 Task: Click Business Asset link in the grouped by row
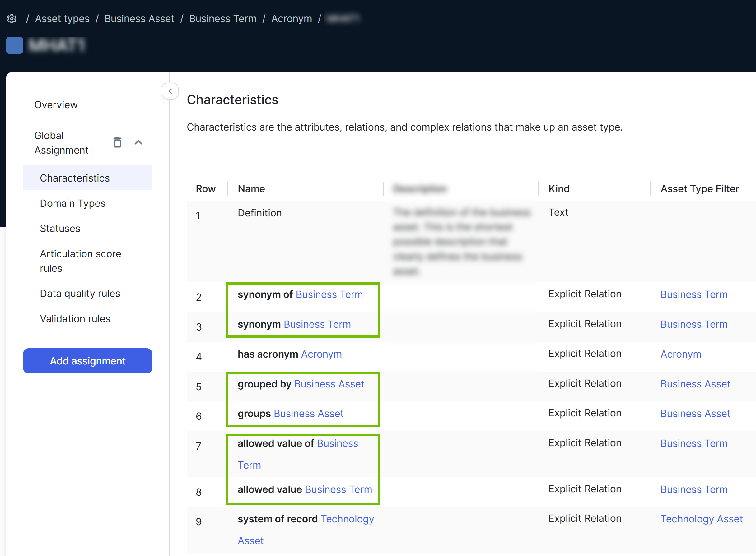(329, 384)
